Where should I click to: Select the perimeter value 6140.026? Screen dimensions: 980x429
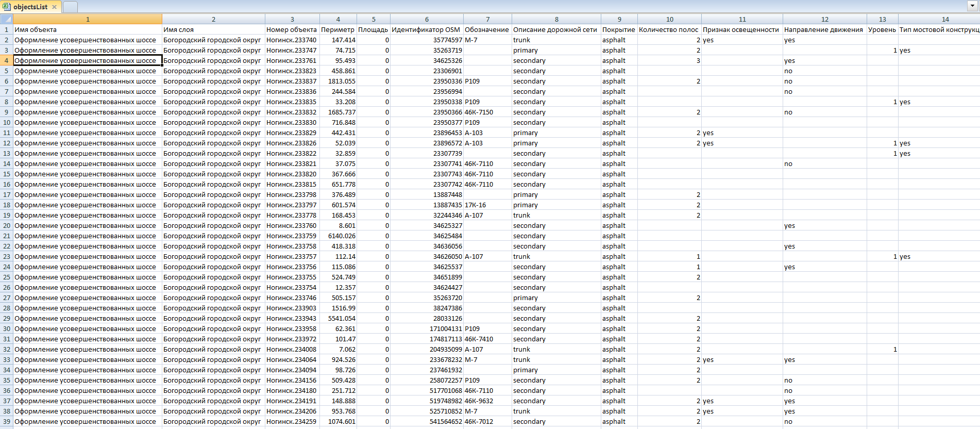[x=338, y=236]
